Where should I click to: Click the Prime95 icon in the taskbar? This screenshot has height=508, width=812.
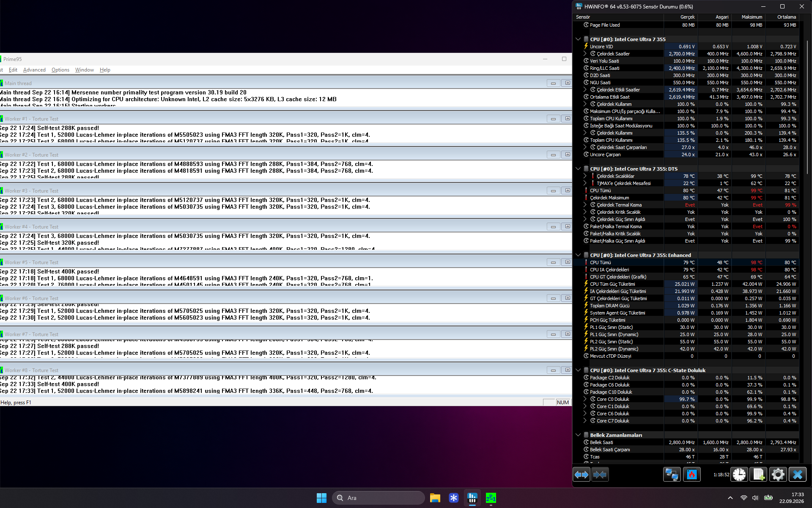coord(491,498)
